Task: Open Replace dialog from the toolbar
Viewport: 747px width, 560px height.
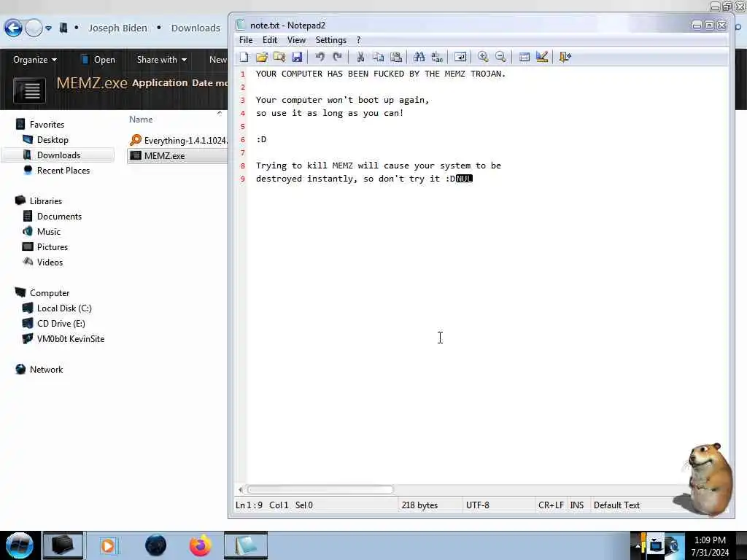Action: pyautogui.click(x=437, y=57)
